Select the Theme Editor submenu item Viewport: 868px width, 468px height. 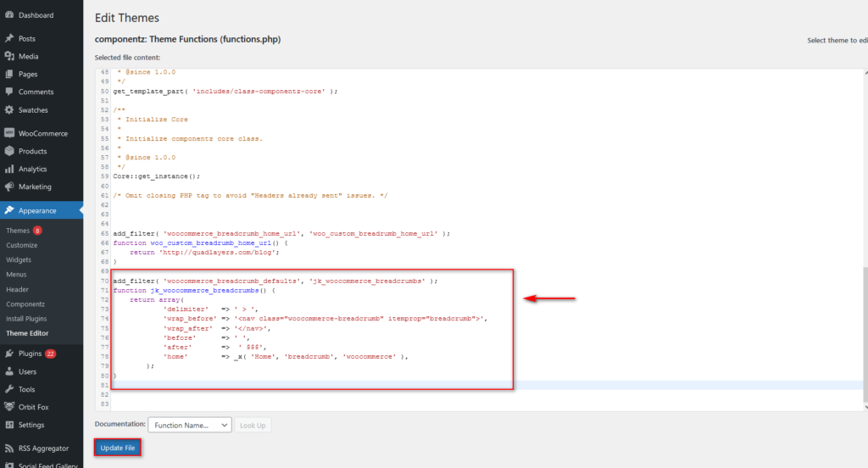point(27,333)
